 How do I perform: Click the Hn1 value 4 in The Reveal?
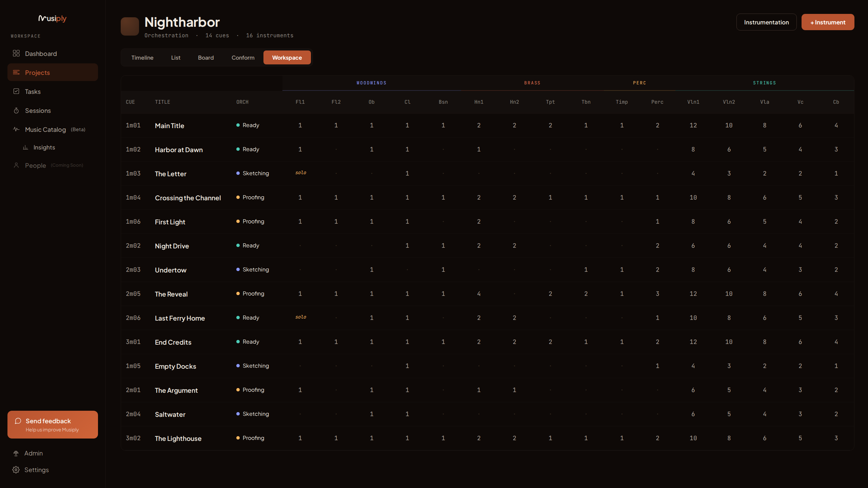pyautogui.click(x=479, y=294)
